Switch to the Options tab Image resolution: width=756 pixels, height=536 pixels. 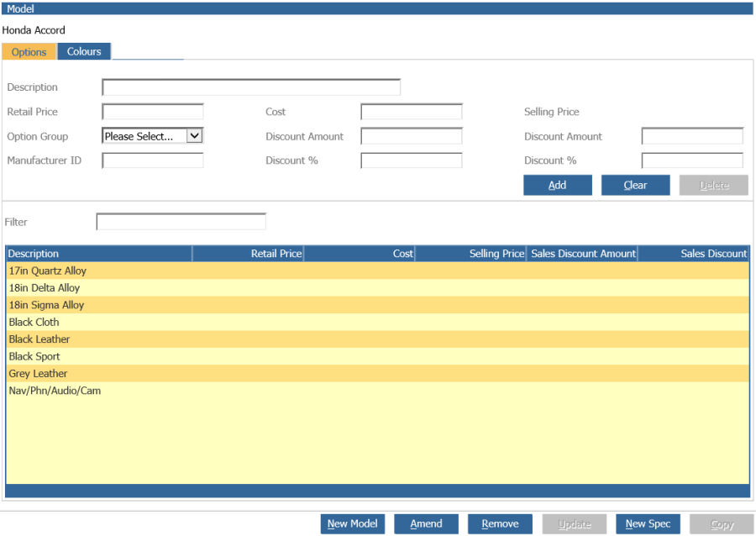[29, 51]
